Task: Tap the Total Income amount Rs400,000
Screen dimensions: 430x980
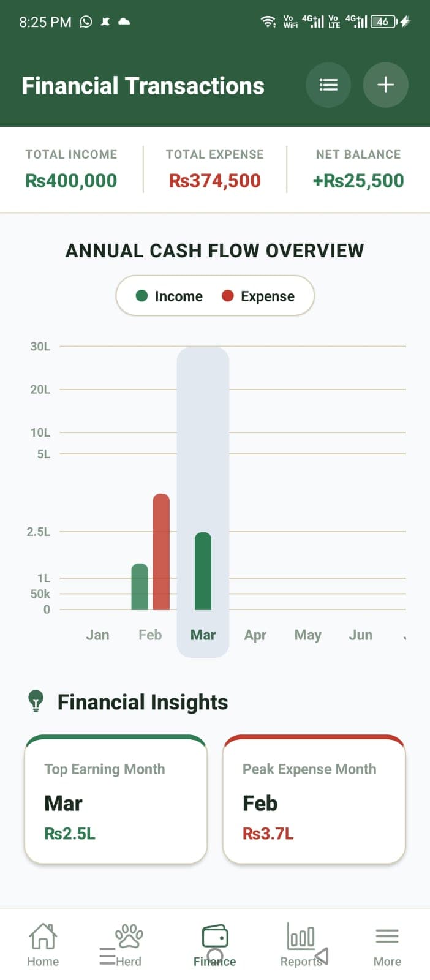Action: click(71, 181)
